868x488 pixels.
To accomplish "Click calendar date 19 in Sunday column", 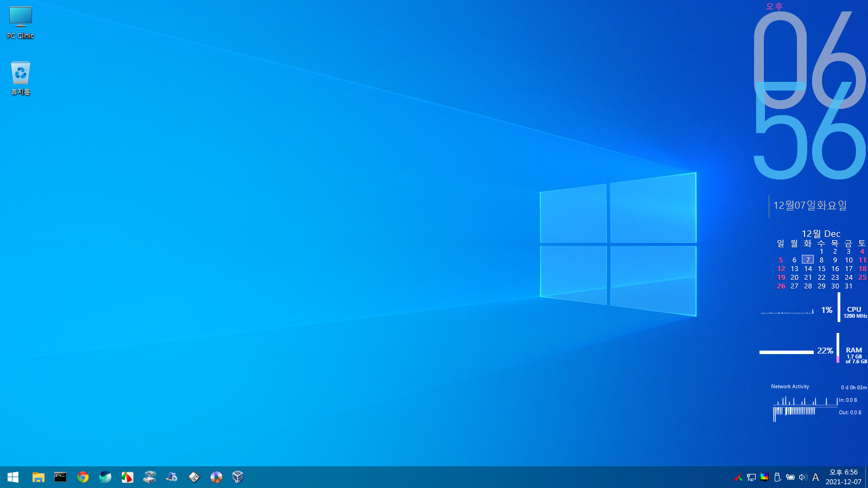I will pyautogui.click(x=781, y=277).
